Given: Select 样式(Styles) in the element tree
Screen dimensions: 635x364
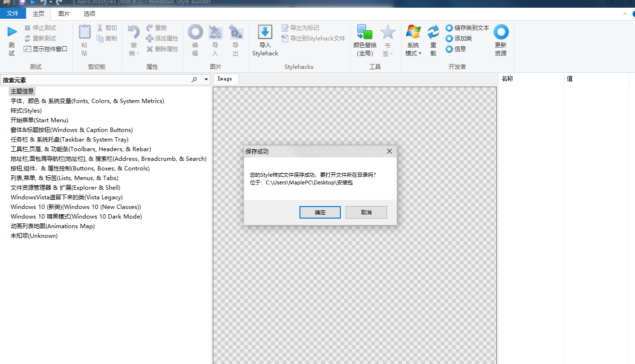Looking at the screenshot, I should [x=26, y=111].
